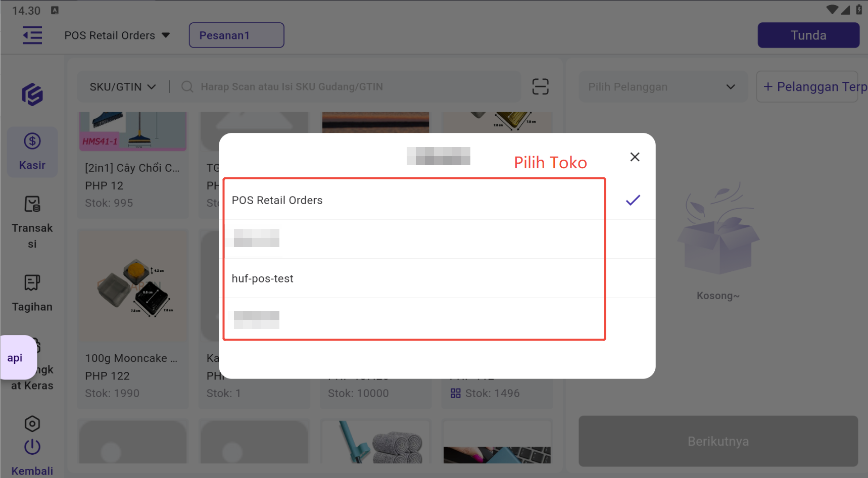This screenshot has width=868, height=478.
Task: Click the barcode scan icon
Action: point(540,87)
